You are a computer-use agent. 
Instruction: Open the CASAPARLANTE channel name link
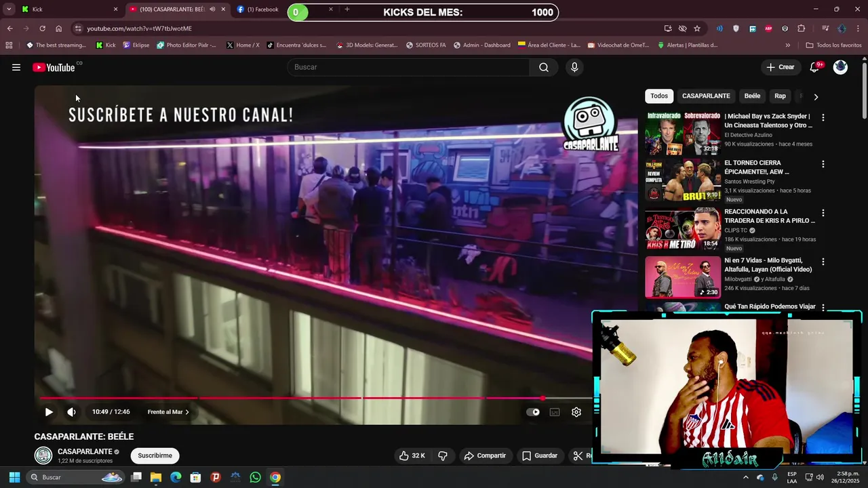pos(85,451)
